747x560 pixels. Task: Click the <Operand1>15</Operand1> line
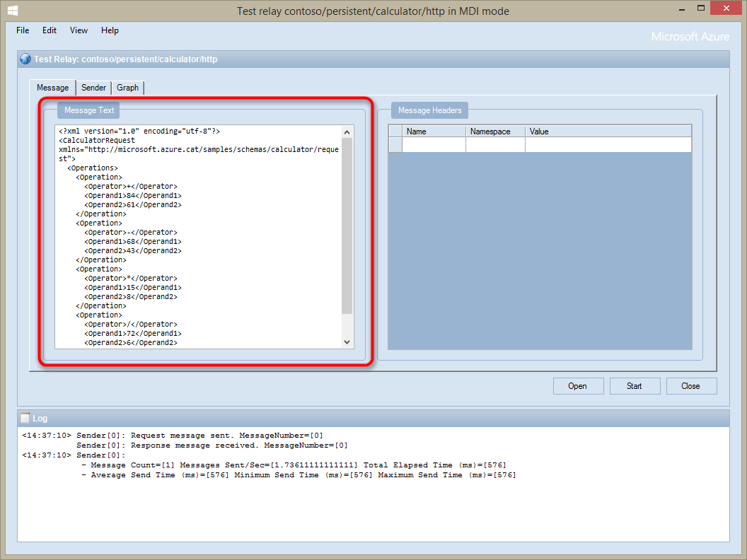click(x=133, y=288)
